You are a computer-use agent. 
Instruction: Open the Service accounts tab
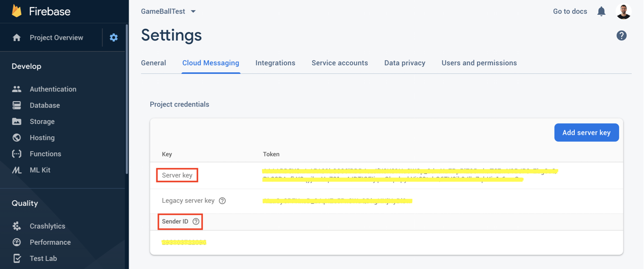339,63
